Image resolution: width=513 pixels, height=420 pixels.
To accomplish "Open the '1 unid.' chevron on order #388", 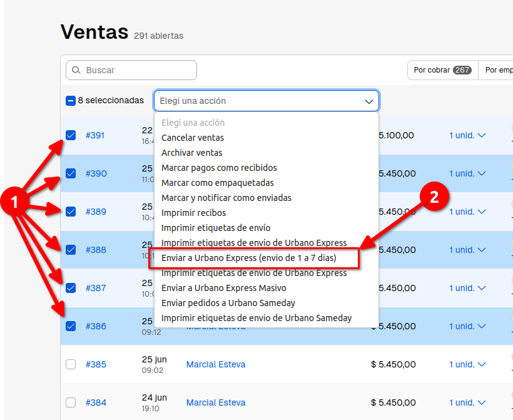I will 481,250.
